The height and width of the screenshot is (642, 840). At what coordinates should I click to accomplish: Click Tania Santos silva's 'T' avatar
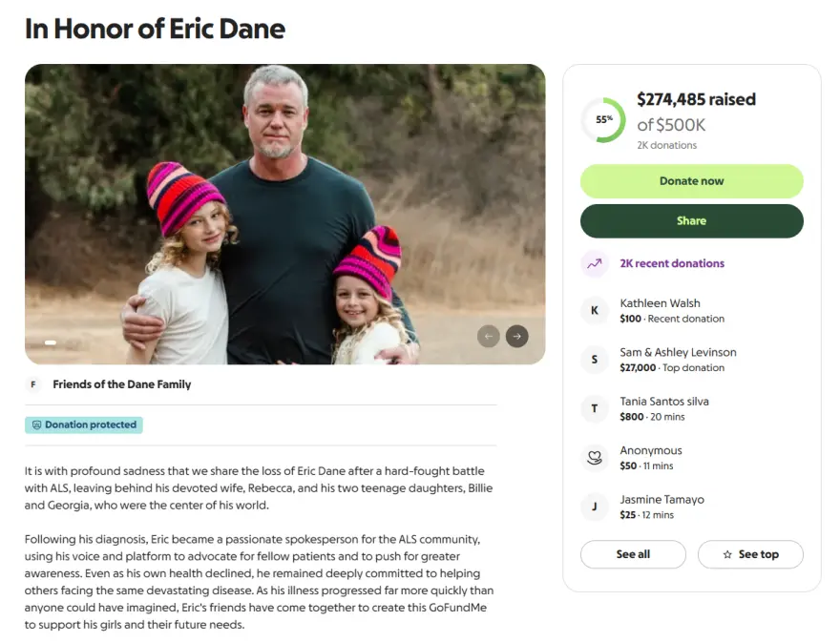595,409
